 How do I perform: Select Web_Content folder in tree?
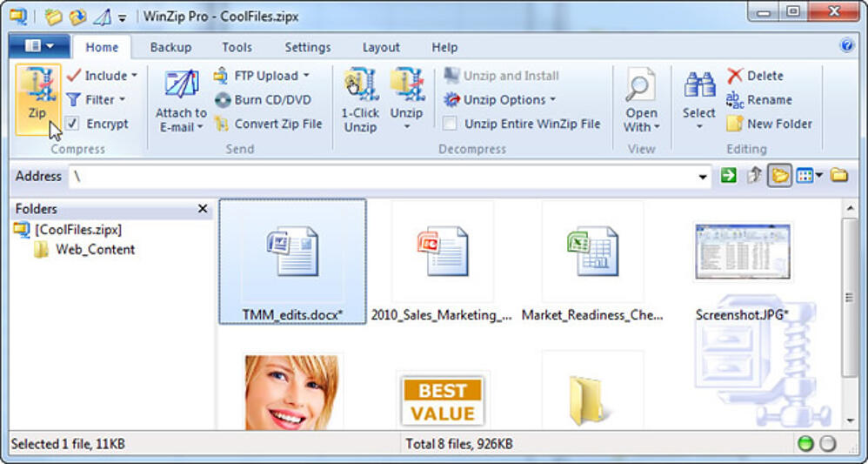(95, 250)
